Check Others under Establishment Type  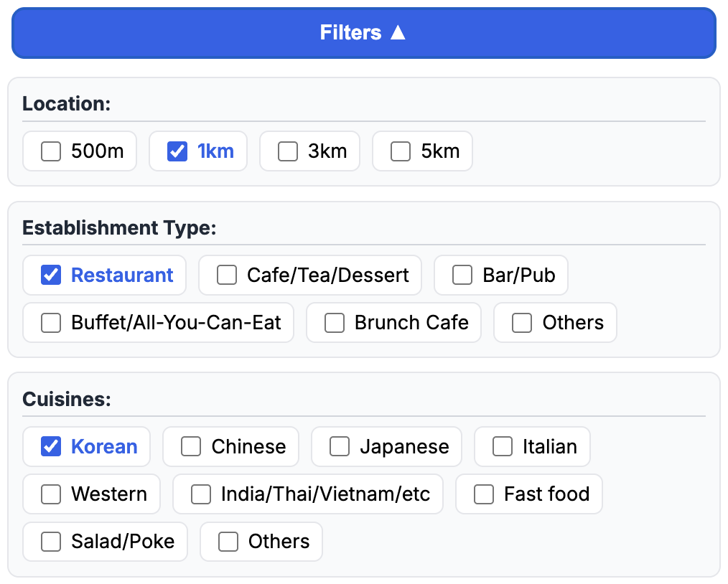(522, 323)
